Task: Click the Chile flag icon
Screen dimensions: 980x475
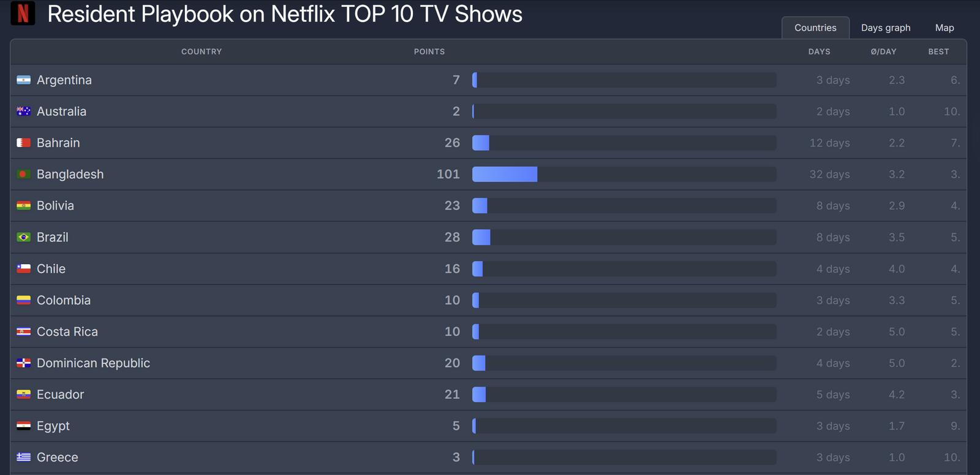Action: click(23, 268)
